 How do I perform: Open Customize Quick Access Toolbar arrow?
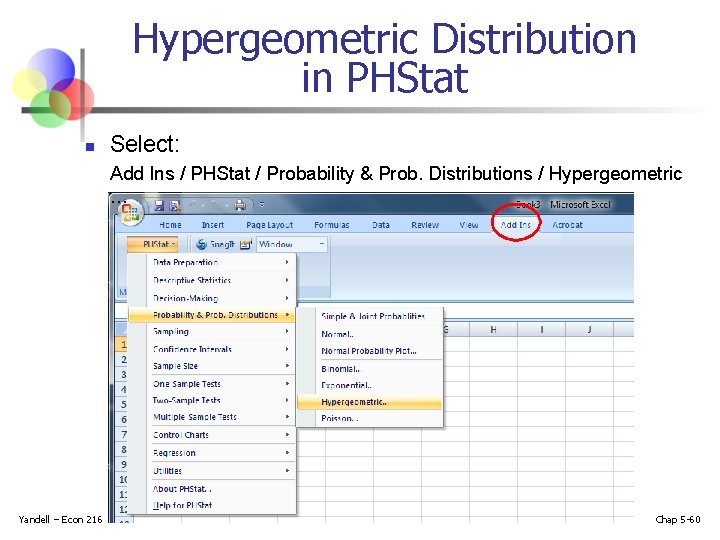coord(262,205)
